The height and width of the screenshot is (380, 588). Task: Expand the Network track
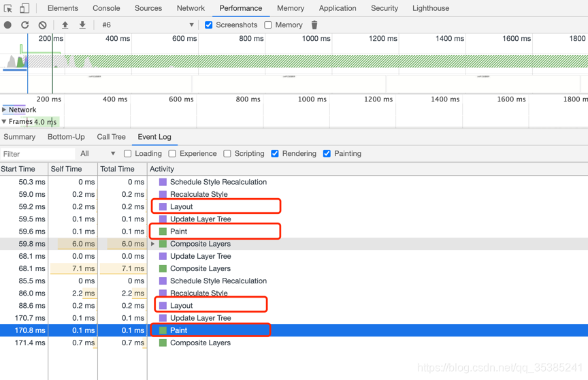[x=5, y=110]
